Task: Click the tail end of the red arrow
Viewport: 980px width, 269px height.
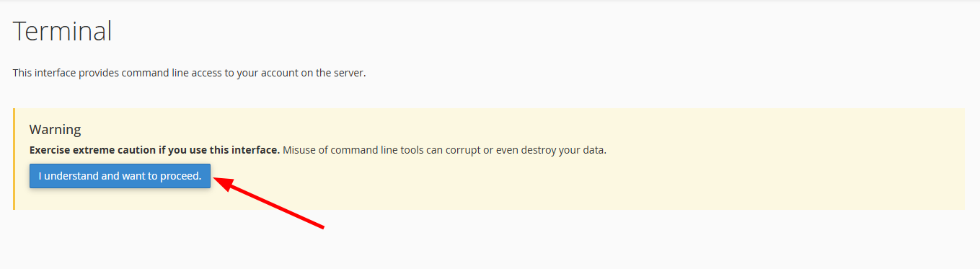Action: 319,226
